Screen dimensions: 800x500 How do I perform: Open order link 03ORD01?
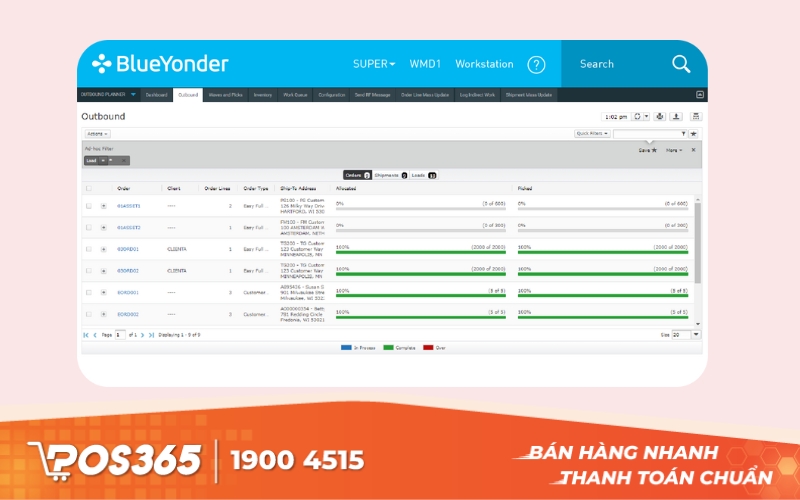[128, 249]
